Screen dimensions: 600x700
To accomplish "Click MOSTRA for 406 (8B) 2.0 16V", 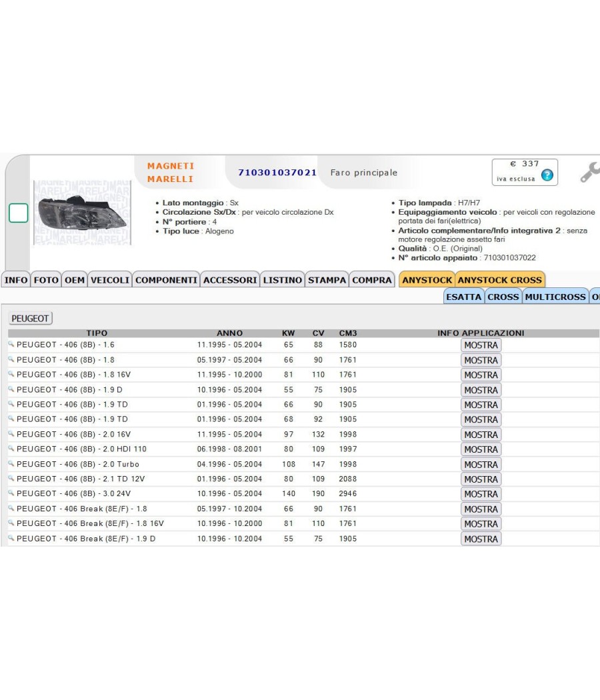I will tap(481, 435).
